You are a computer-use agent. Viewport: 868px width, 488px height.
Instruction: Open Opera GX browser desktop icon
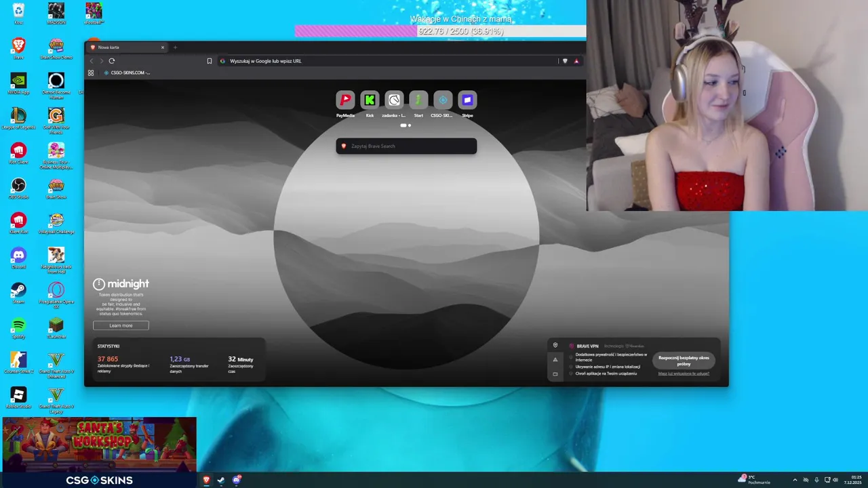point(56,296)
